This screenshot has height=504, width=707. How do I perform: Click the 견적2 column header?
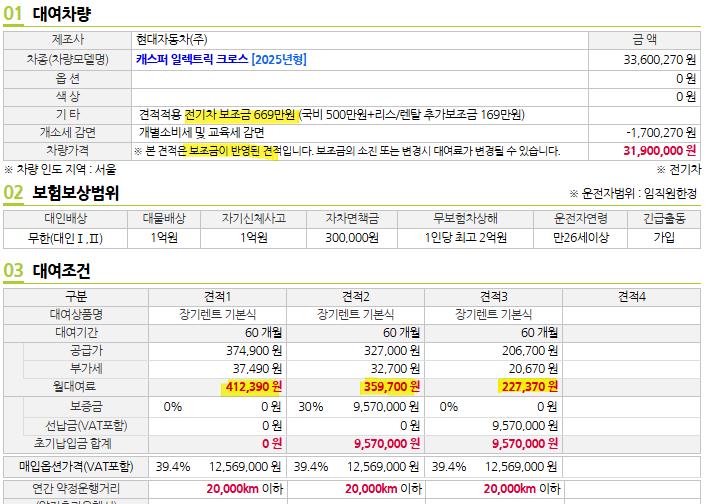tap(356, 297)
